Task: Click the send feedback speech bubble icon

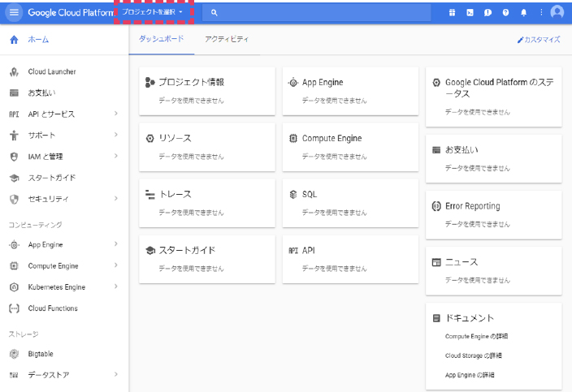Action: click(x=487, y=13)
